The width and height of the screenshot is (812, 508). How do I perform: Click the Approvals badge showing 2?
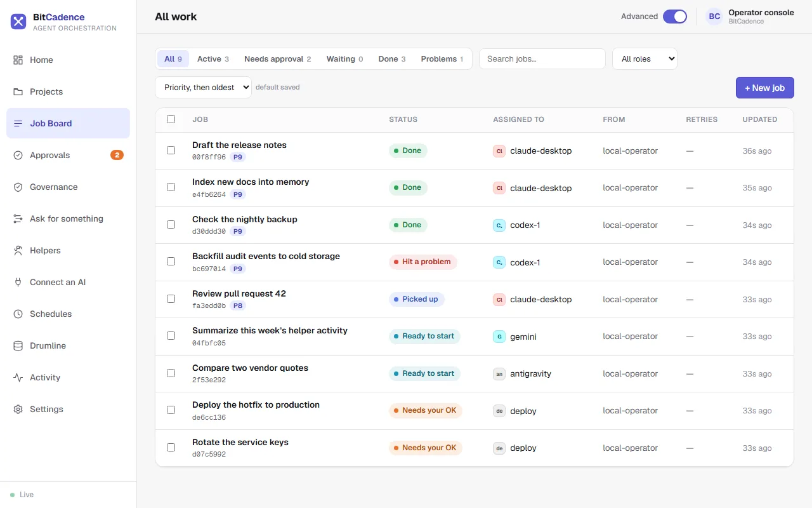tap(117, 155)
